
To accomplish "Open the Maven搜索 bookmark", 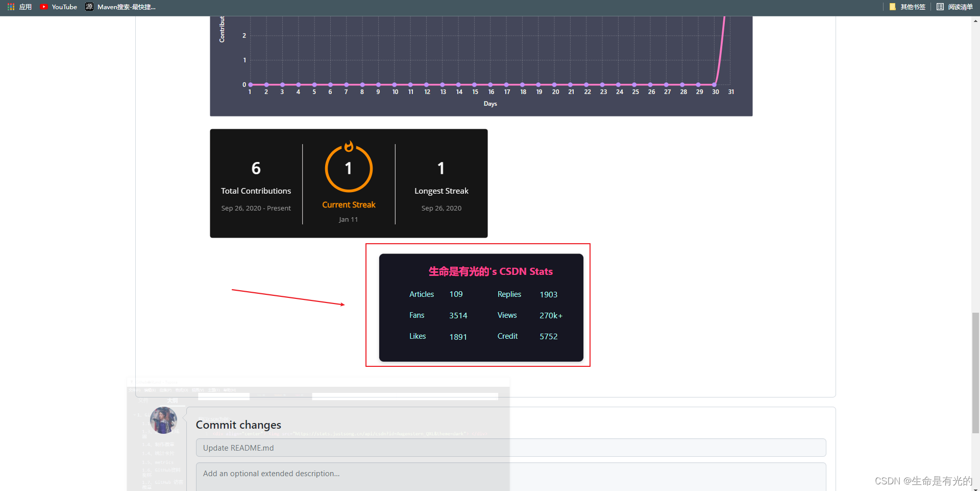I will pyautogui.click(x=120, y=7).
